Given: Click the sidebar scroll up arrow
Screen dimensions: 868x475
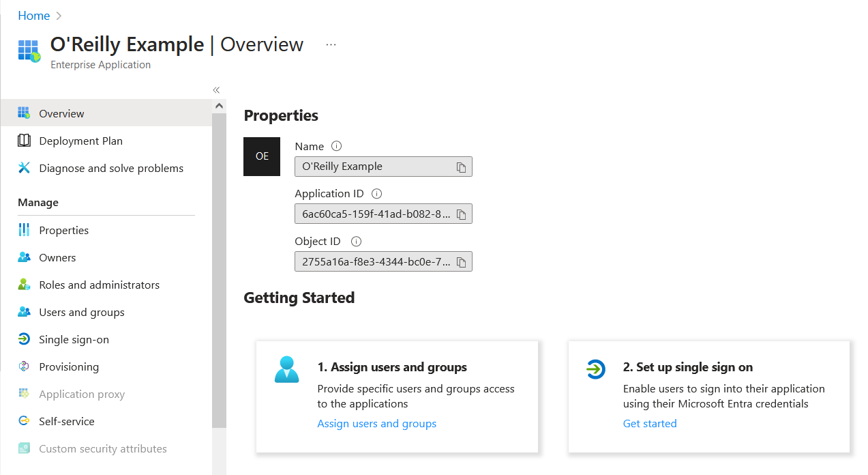Looking at the screenshot, I should [219, 106].
